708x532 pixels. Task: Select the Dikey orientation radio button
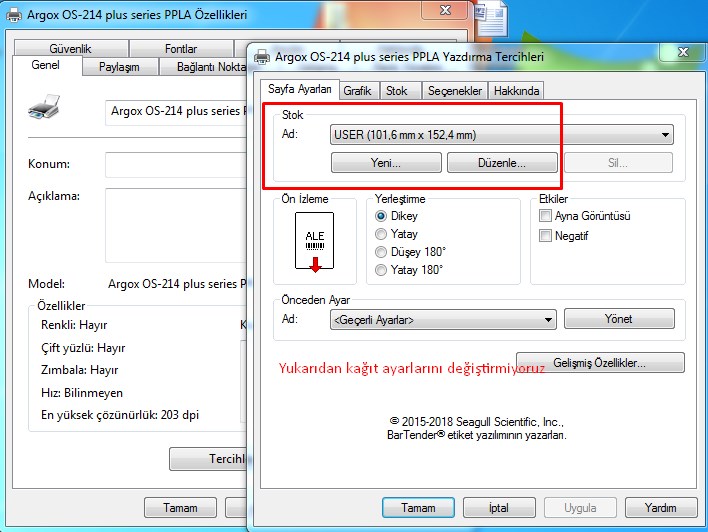click(381, 216)
